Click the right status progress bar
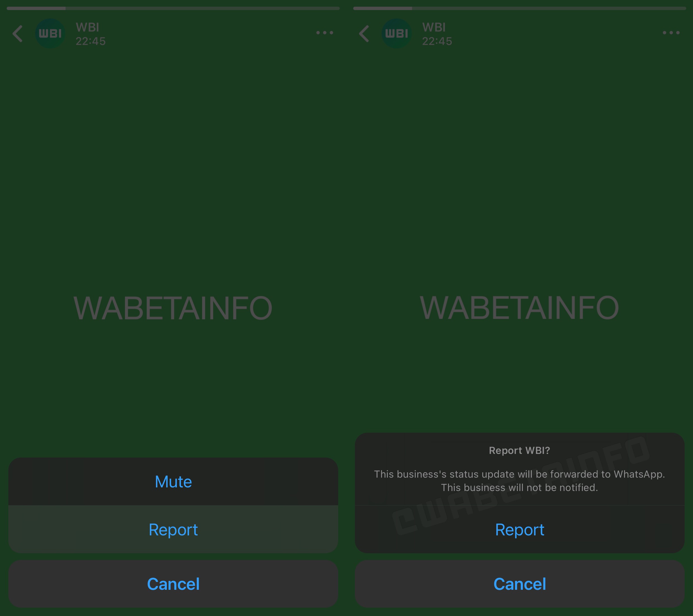 click(519, 8)
